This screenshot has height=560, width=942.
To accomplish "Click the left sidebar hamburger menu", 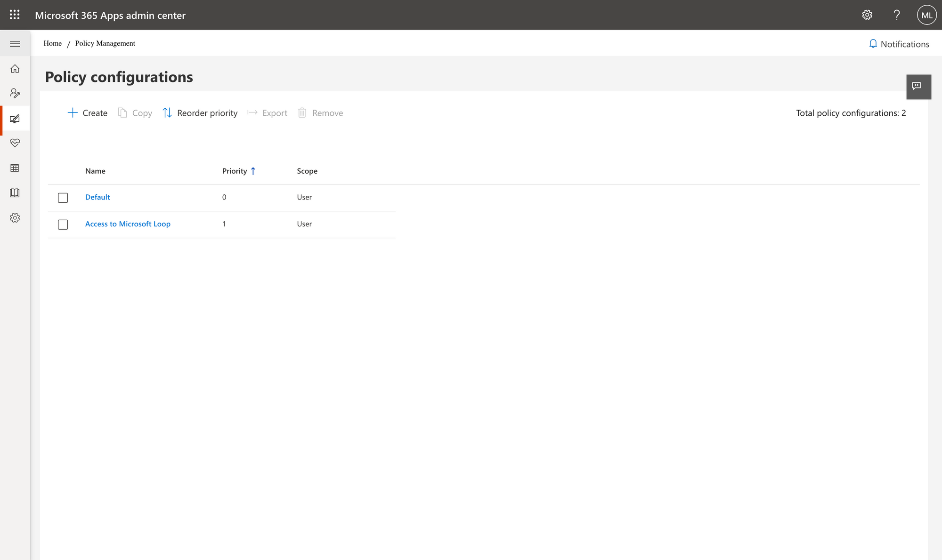I will click(x=15, y=43).
